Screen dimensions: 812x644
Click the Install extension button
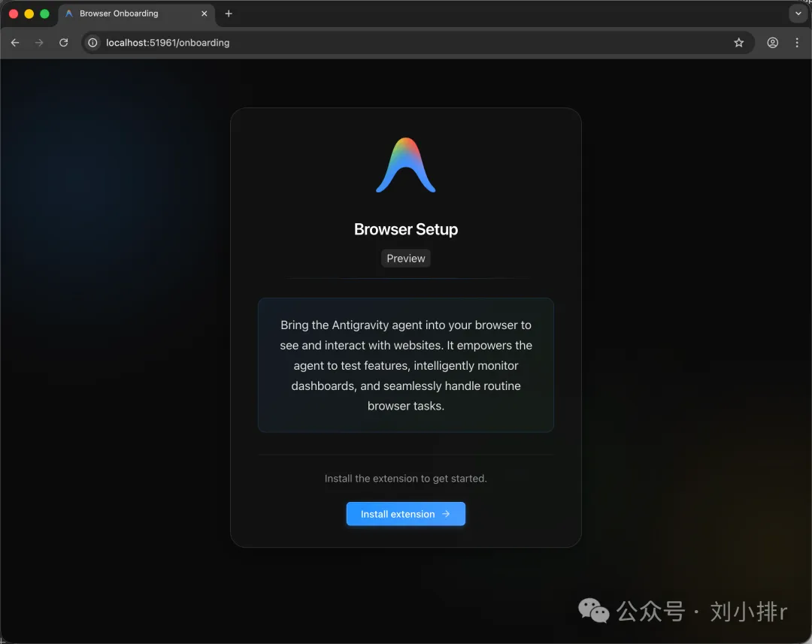pos(406,514)
